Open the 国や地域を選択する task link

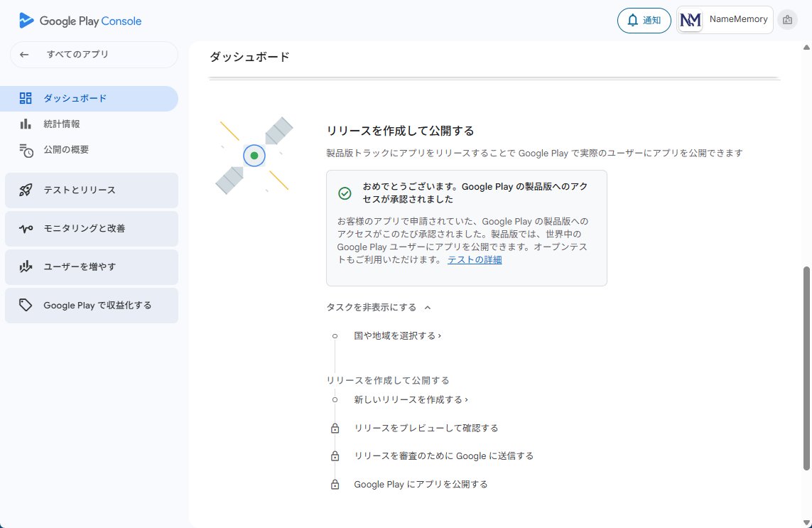(x=397, y=335)
